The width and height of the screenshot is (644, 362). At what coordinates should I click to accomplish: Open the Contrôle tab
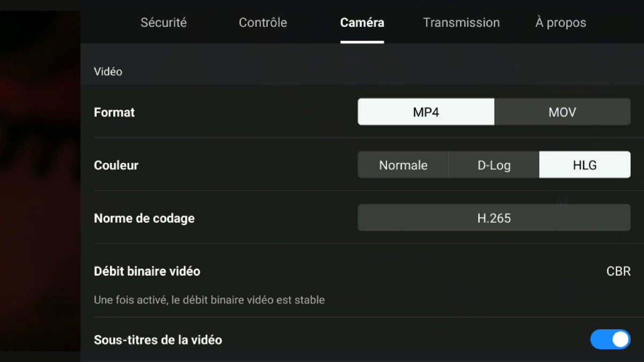263,23
